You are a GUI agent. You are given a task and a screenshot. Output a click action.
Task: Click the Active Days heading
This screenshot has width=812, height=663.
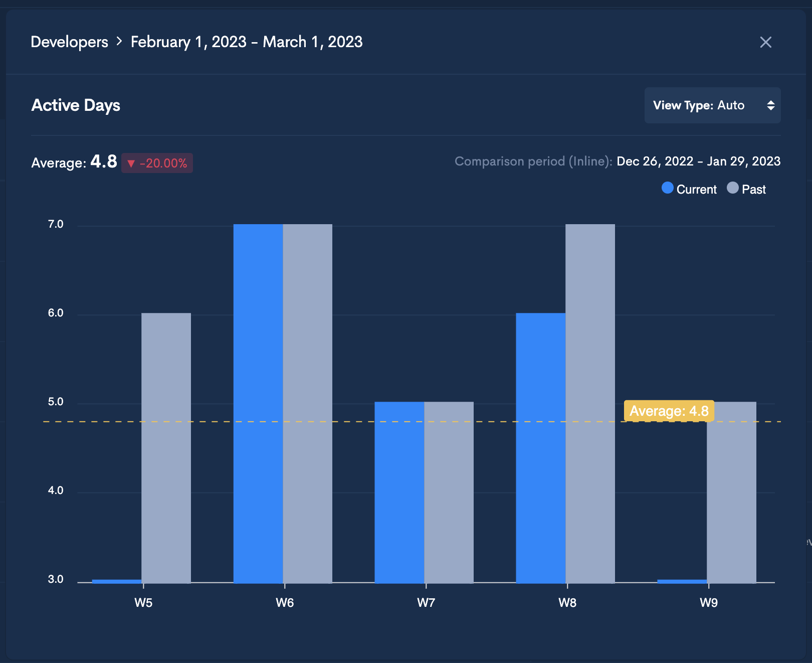76,105
